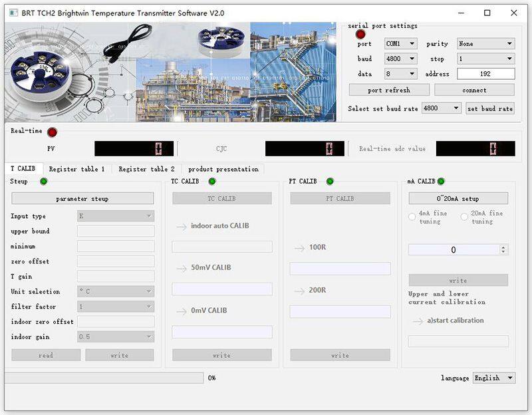Click the green PT CALIB status indicator
Screen dimensions: 532x415
(329, 180)
